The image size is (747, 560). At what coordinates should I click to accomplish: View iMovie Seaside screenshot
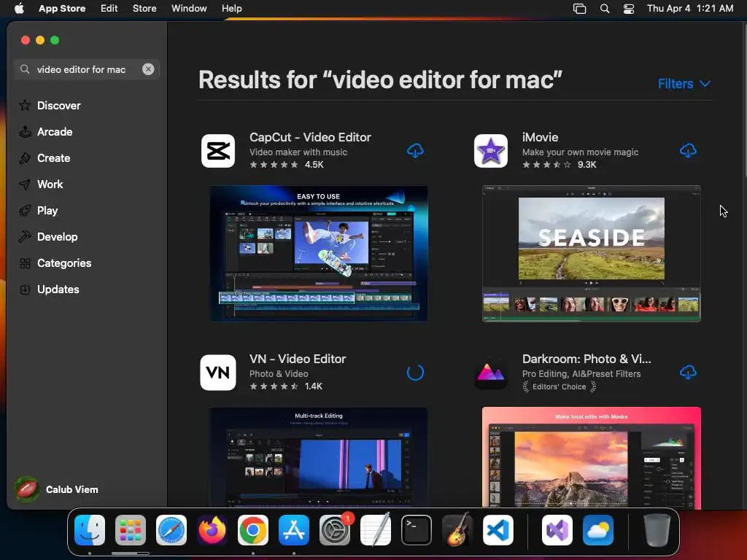tap(591, 254)
